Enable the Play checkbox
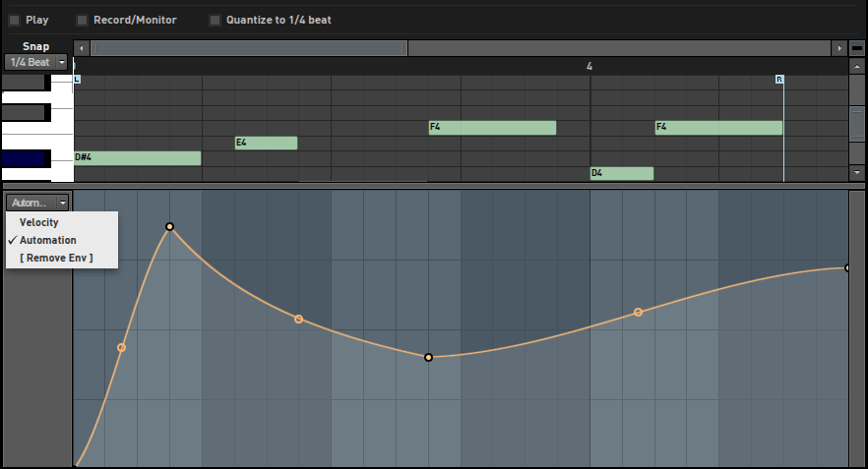 click(15, 21)
